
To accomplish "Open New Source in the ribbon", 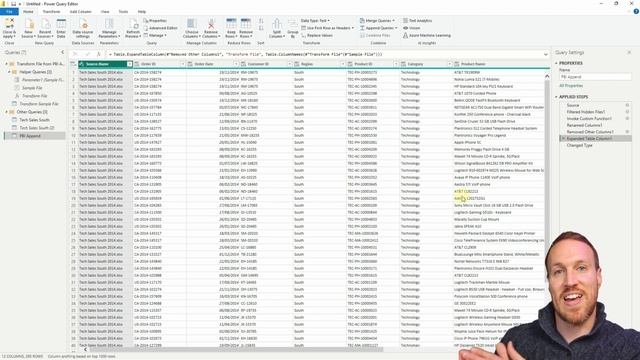I will [28, 28].
